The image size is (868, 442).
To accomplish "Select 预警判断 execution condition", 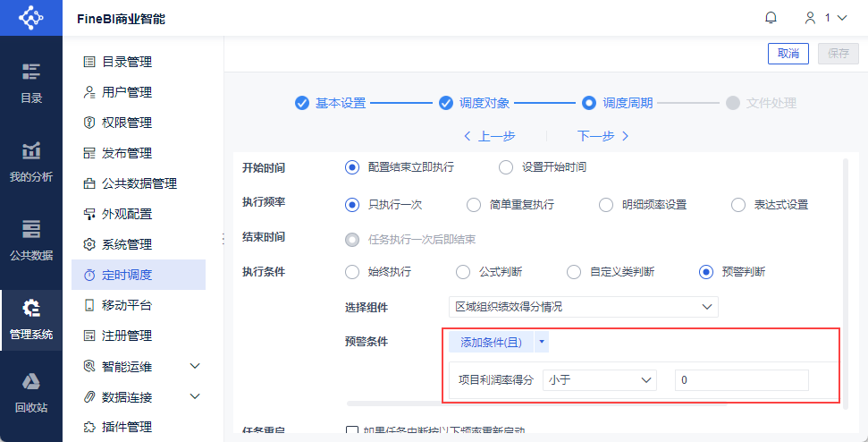I will tap(706, 272).
